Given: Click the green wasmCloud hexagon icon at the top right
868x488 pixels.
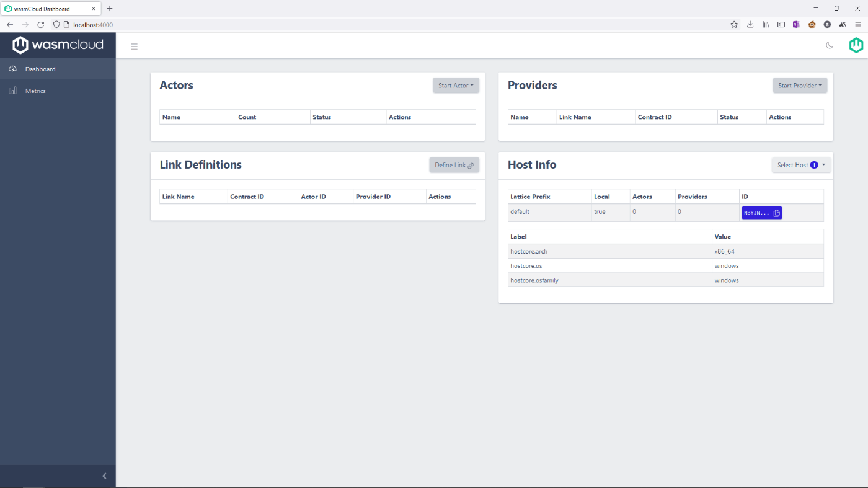Looking at the screenshot, I should point(856,45).
